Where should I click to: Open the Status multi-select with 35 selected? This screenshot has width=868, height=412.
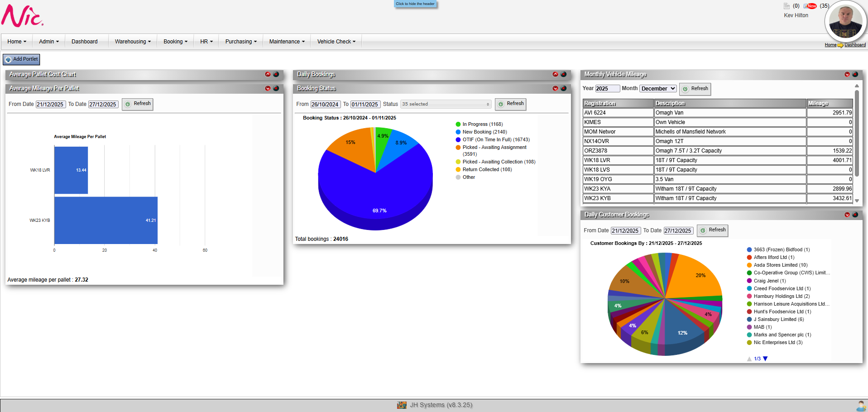[446, 104]
